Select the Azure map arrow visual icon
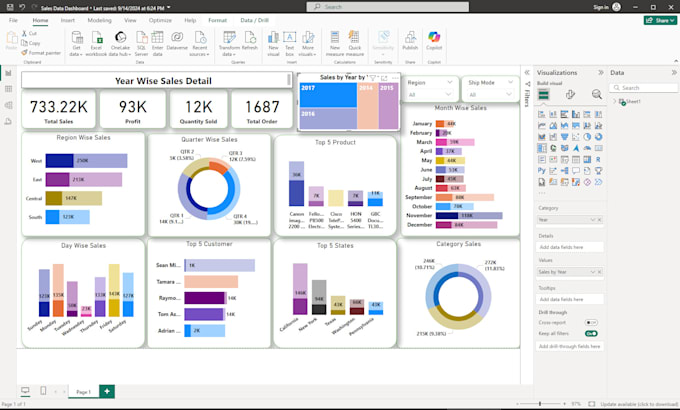The width and height of the screenshot is (680, 410). pyautogui.click(x=575, y=148)
